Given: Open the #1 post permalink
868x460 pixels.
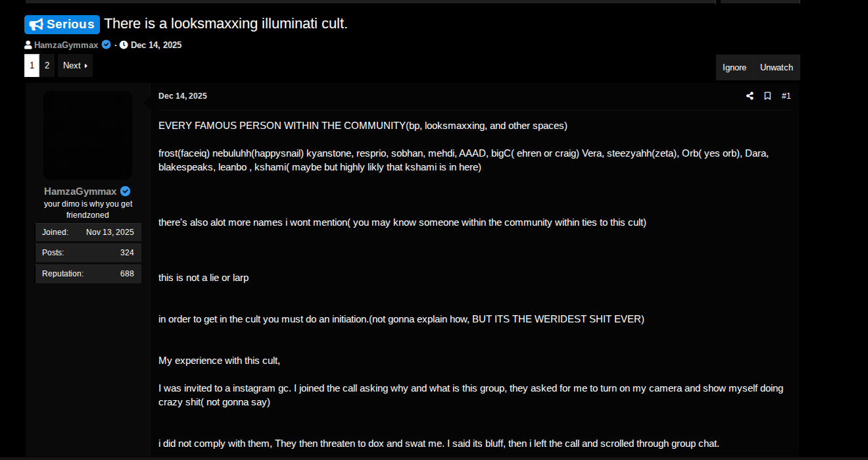Looking at the screenshot, I should [x=786, y=96].
